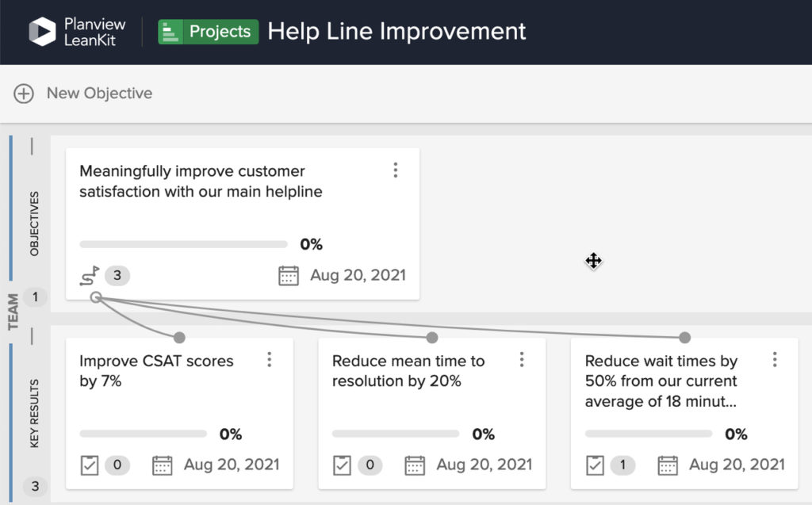Click the connector dot above the Reduce mean time card

point(432,338)
